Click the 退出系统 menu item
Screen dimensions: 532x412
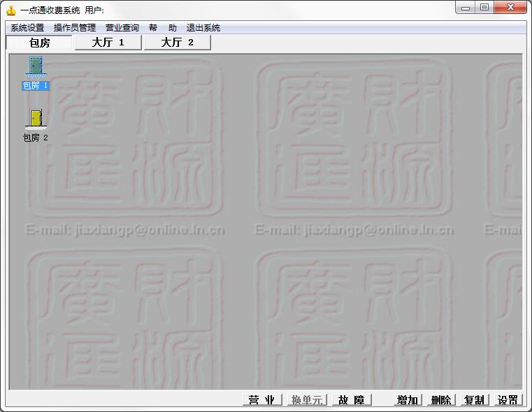(x=203, y=28)
